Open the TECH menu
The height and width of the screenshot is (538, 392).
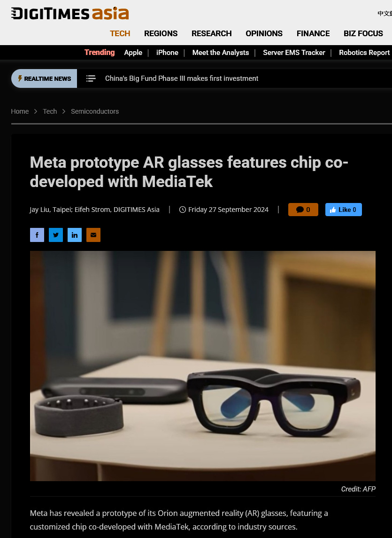coord(120,33)
